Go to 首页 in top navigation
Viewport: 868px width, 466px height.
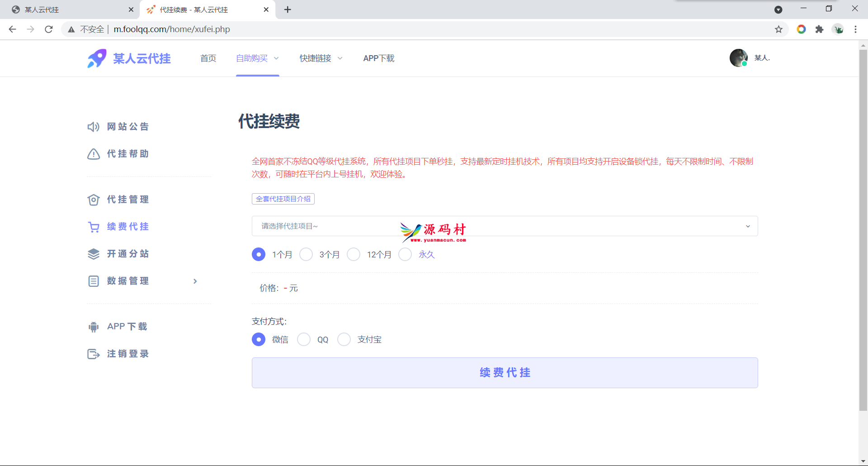click(x=208, y=58)
